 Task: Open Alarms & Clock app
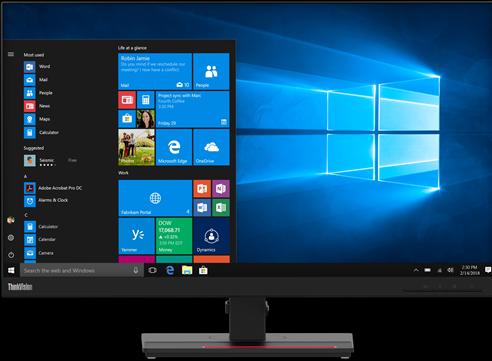(x=46, y=201)
